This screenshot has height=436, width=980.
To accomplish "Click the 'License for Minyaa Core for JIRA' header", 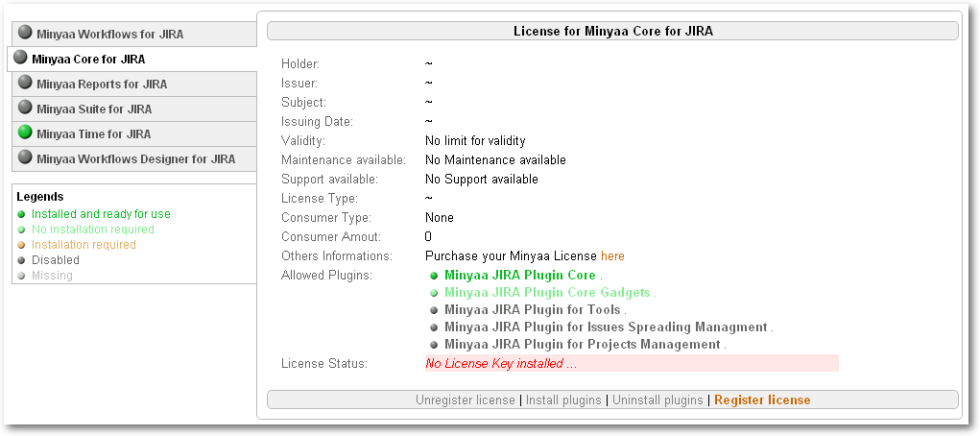I will click(613, 31).
